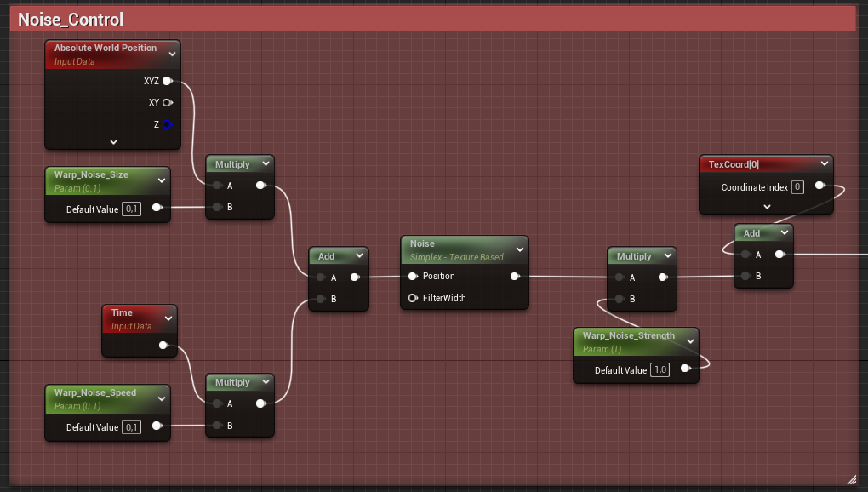Collapse the Add node below TexCoord
This screenshot has height=492, width=868.
785,233
